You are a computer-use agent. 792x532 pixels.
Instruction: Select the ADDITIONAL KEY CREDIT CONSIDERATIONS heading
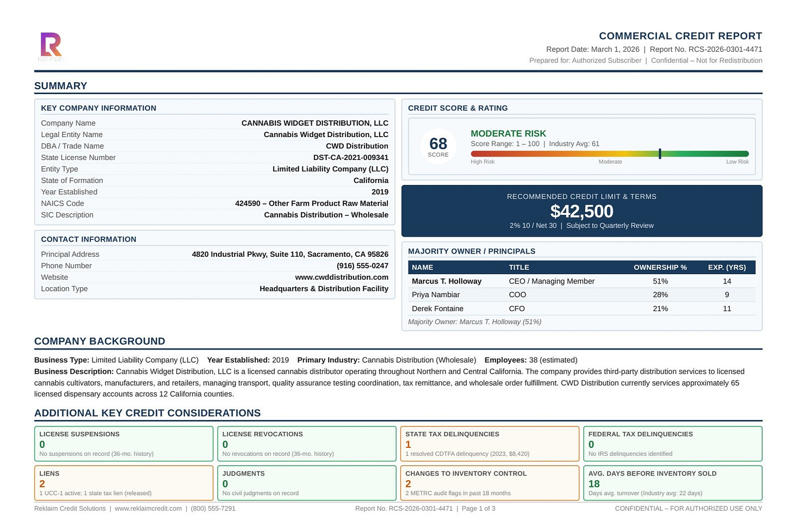[x=147, y=413]
